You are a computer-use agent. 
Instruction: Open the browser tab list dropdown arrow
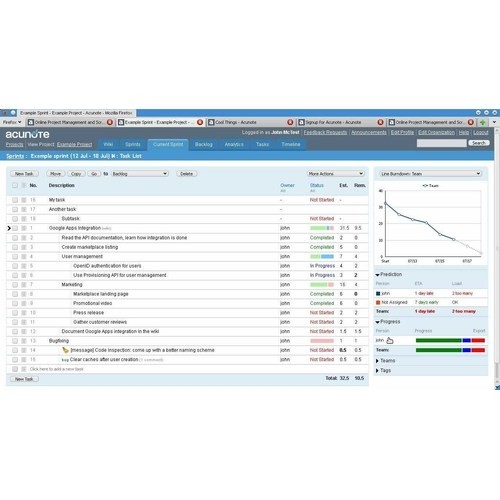pos(494,122)
